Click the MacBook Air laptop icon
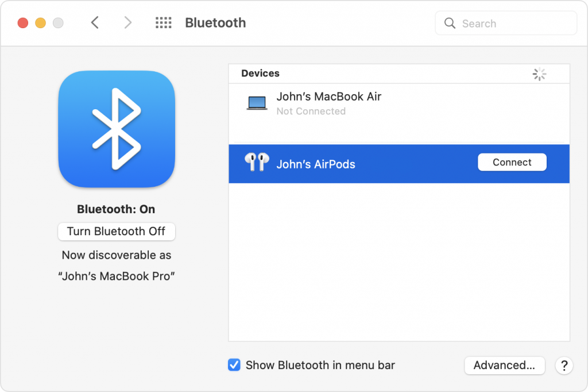Viewport: 588px width, 392px height. tap(257, 103)
